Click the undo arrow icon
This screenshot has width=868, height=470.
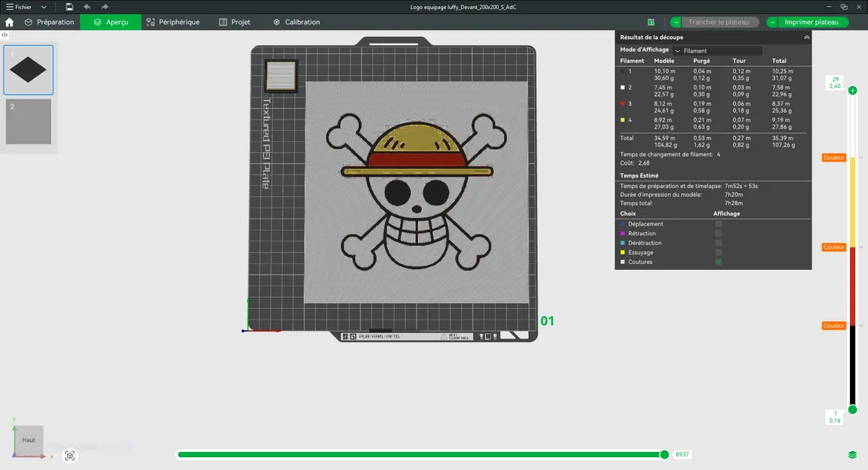coord(87,7)
